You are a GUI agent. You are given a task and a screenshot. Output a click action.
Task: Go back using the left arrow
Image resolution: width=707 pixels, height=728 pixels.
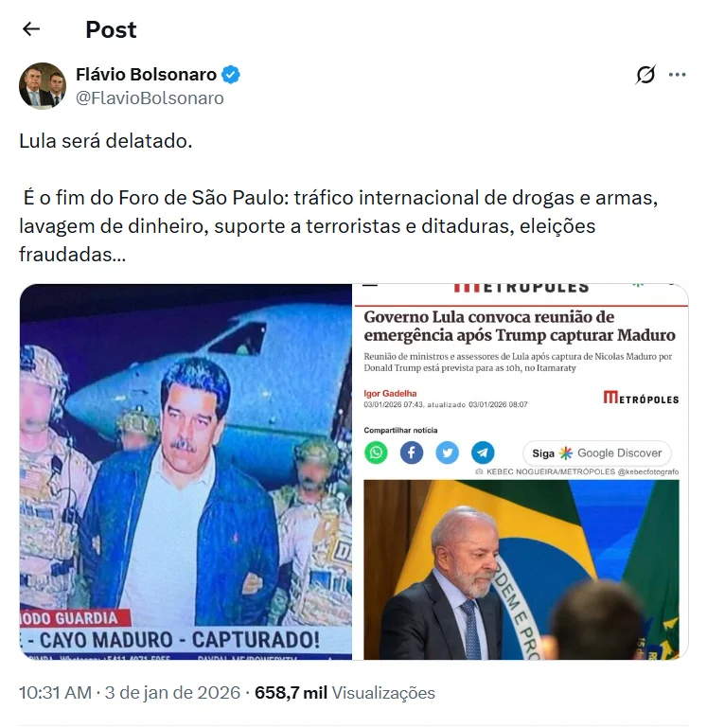31,29
